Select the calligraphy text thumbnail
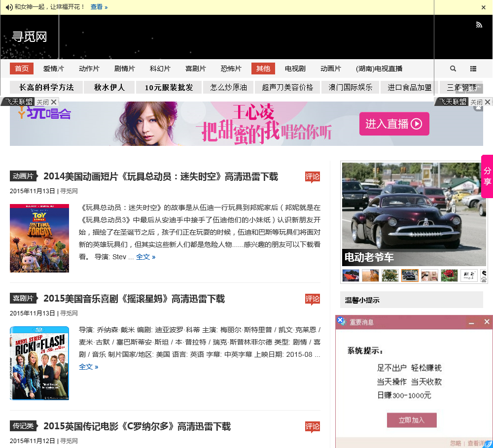493x448 pixels. click(x=469, y=276)
